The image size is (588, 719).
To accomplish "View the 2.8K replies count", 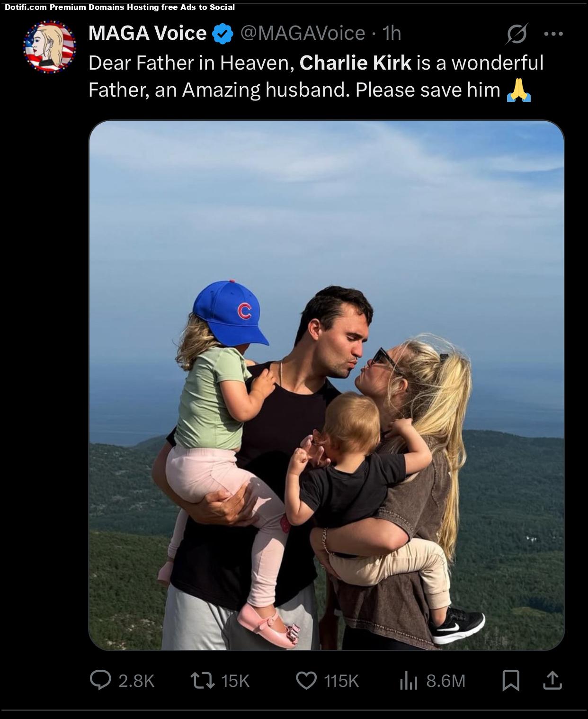I will 136,681.
